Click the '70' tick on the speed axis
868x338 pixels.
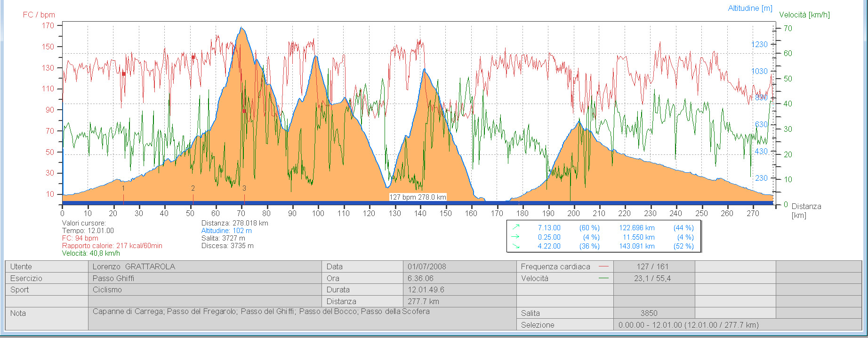pyautogui.click(x=788, y=28)
